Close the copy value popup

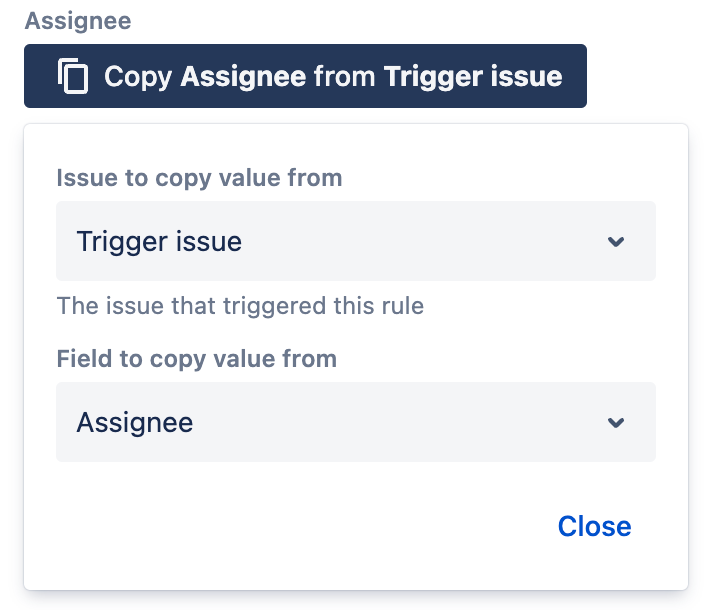click(x=594, y=526)
